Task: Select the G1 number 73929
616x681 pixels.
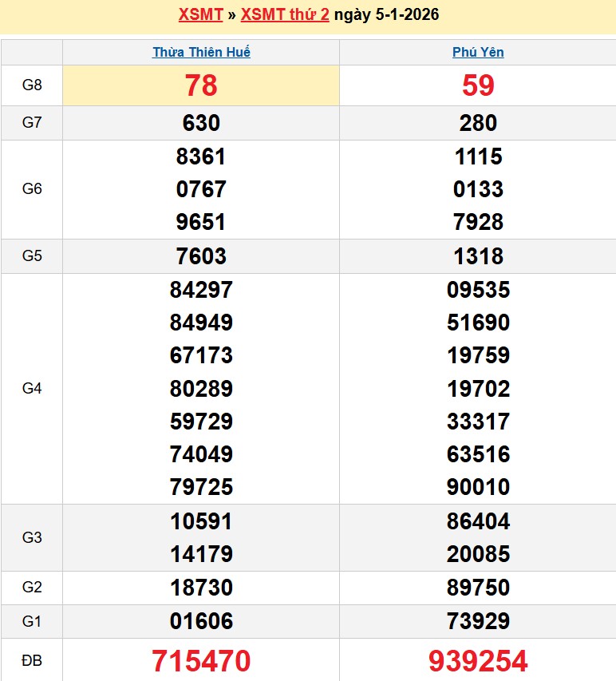Action: (478, 621)
